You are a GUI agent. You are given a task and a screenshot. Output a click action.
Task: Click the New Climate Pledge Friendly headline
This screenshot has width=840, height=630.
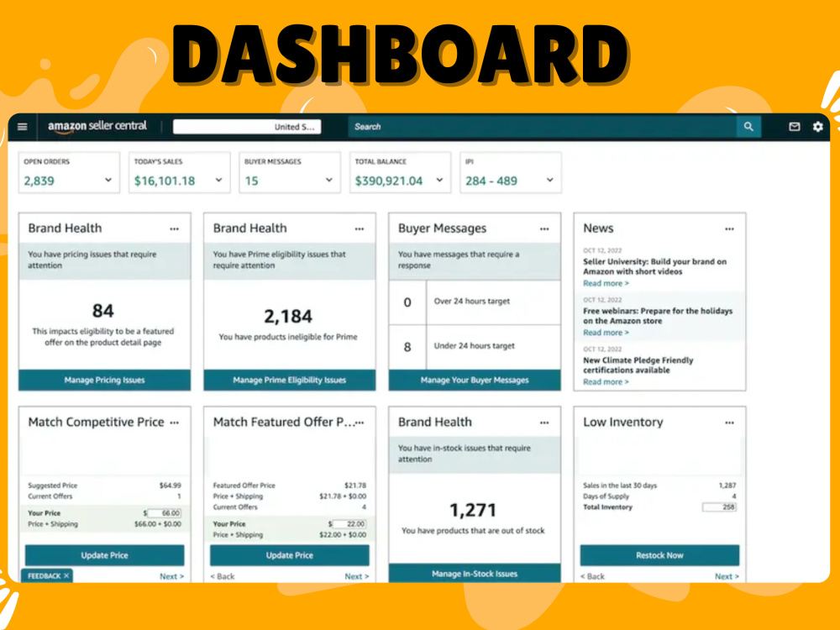click(x=638, y=365)
